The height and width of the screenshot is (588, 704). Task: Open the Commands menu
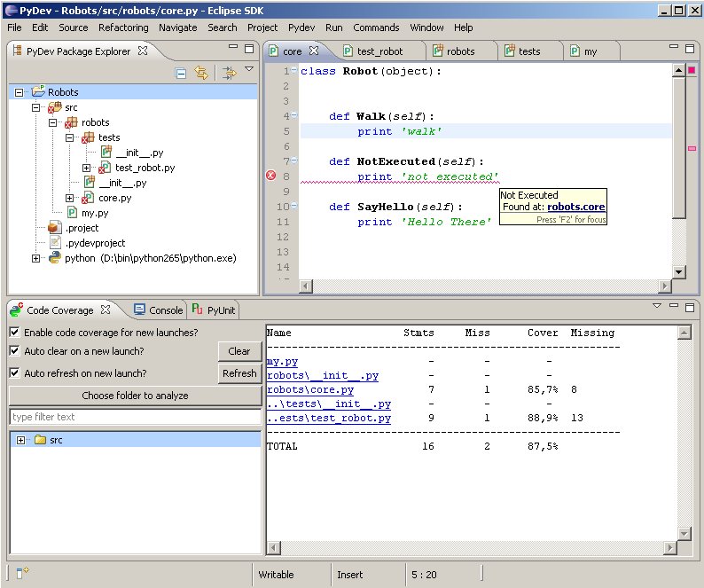[x=376, y=27]
